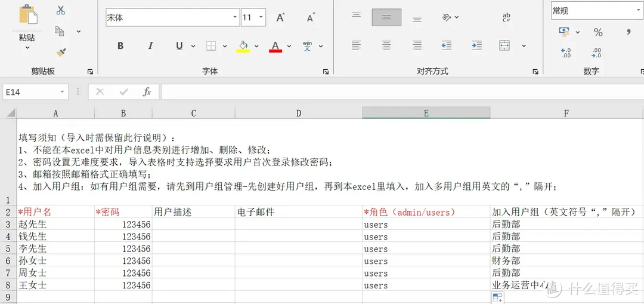This screenshot has width=644, height=304.
Task: Increase indent
Action: pos(477,45)
